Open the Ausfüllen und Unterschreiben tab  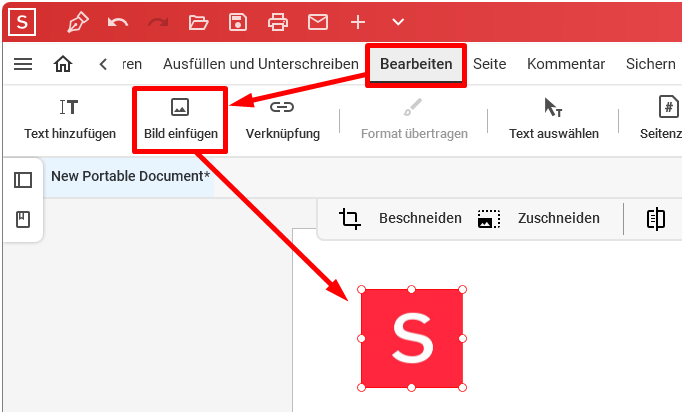tap(261, 64)
